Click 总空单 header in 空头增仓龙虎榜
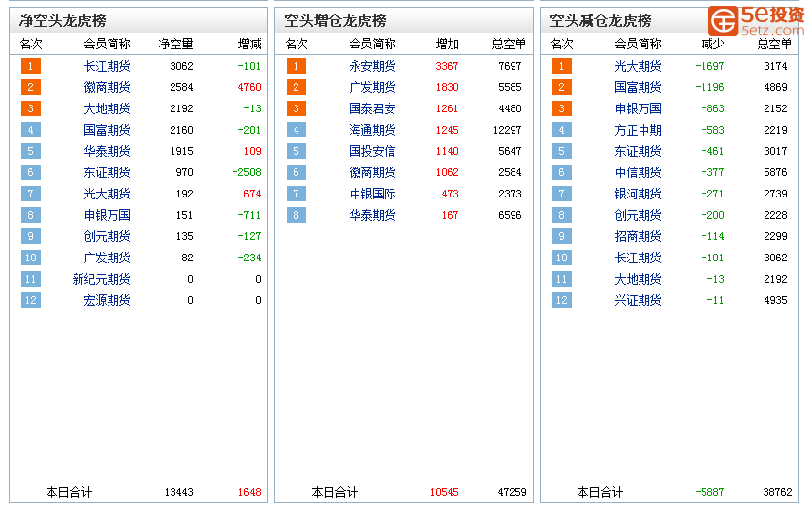Screen dimensions: 812x516 tap(509, 44)
